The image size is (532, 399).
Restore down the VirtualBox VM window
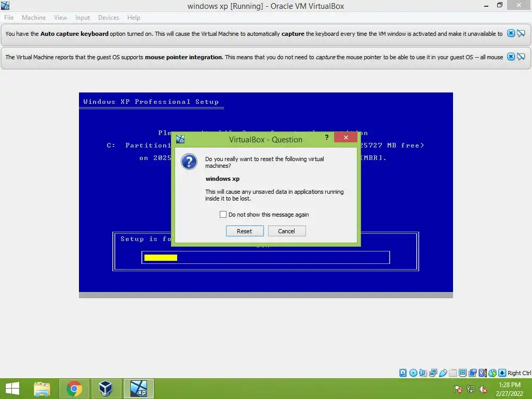(x=499, y=5)
